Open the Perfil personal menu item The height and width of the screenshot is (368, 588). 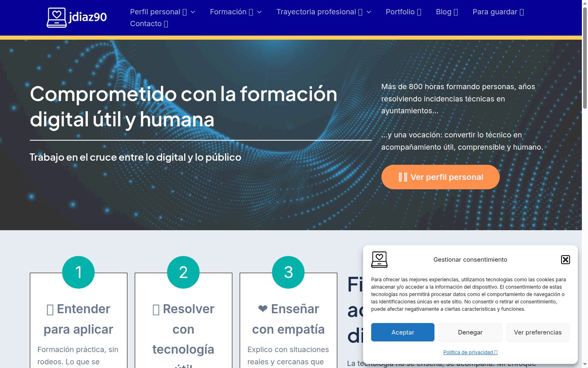pos(158,12)
